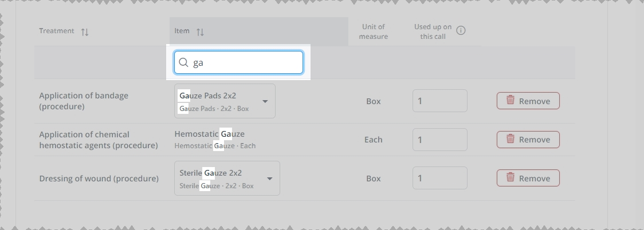644x230 pixels.
Task: Select the Item column header
Action: (182, 31)
